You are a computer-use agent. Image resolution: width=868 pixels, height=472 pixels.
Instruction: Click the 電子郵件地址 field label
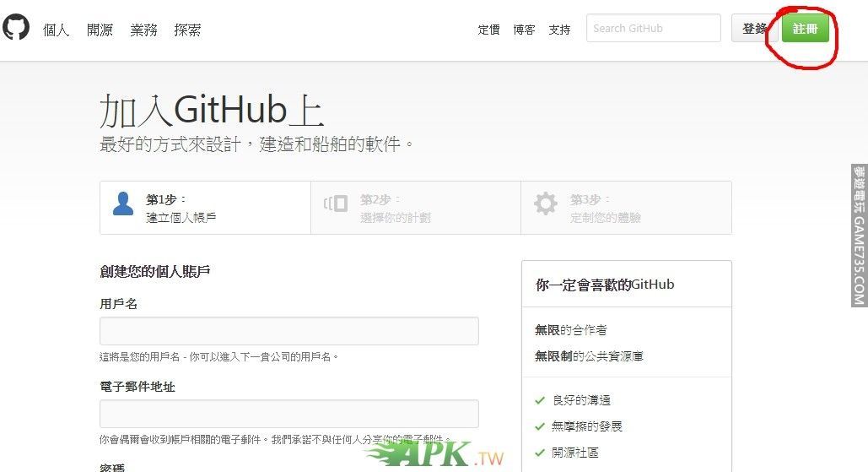pos(137,387)
